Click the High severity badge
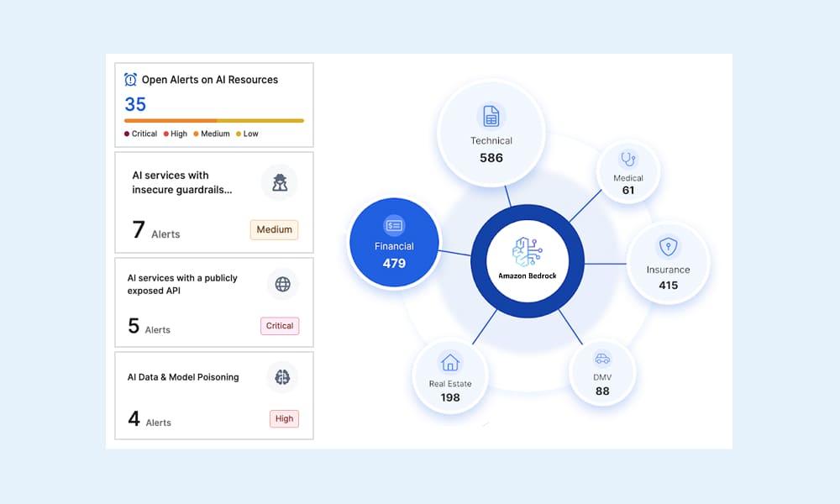The image size is (840, 504). click(285, 419)
